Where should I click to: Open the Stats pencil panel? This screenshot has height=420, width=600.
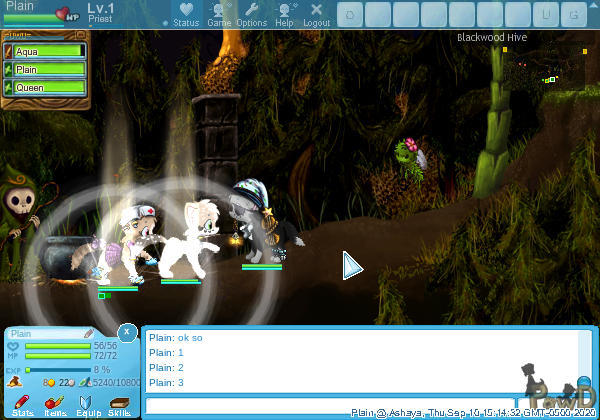[x=23, y=404]
